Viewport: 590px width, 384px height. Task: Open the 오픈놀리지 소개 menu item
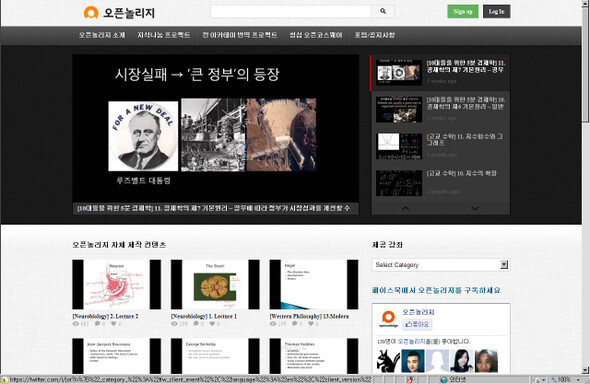102,35
